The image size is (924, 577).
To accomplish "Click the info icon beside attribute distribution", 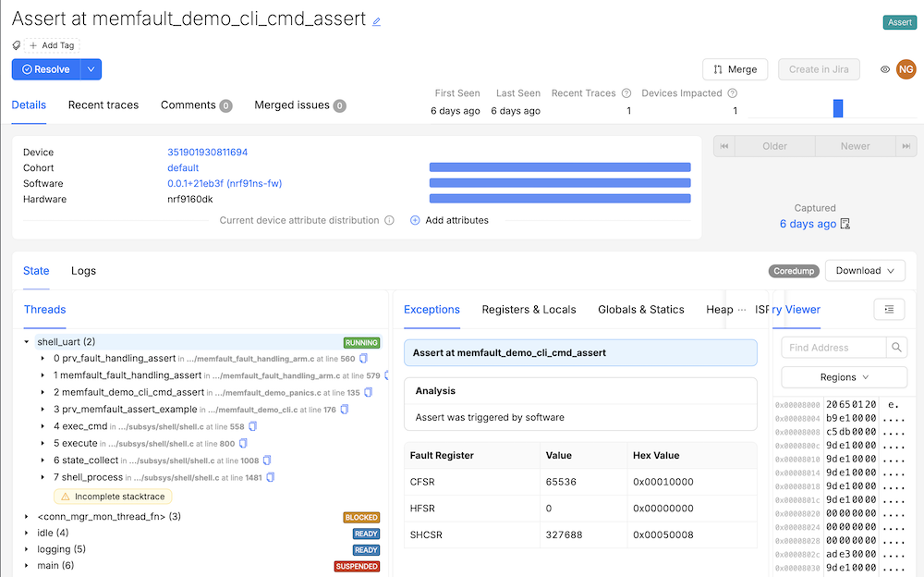I will (x=389, y=221).
